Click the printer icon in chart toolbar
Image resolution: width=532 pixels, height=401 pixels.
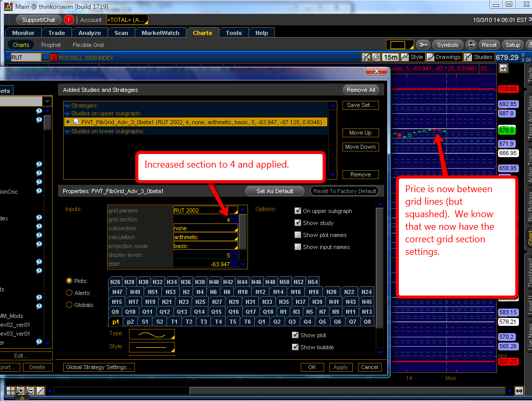(x=471, y=45)
